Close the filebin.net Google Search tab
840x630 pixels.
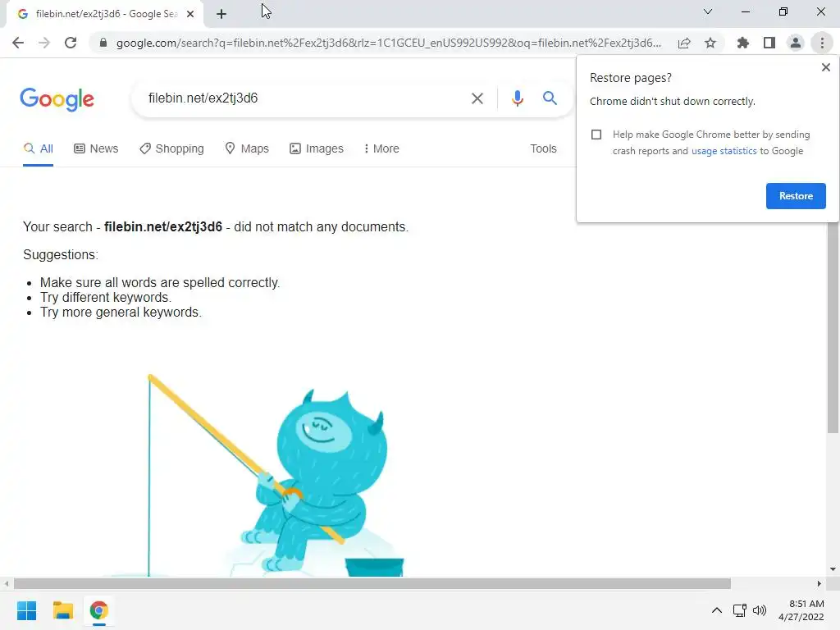coord(190,14)
